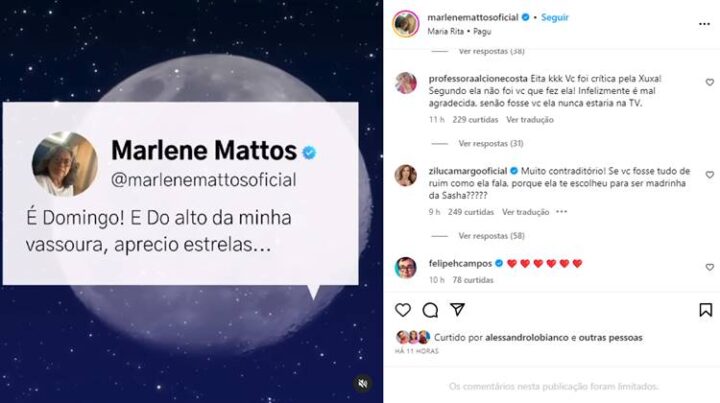Show list of outras pessoas who liked
This screenshot has width=720, height=403.
tap(610, 338)
